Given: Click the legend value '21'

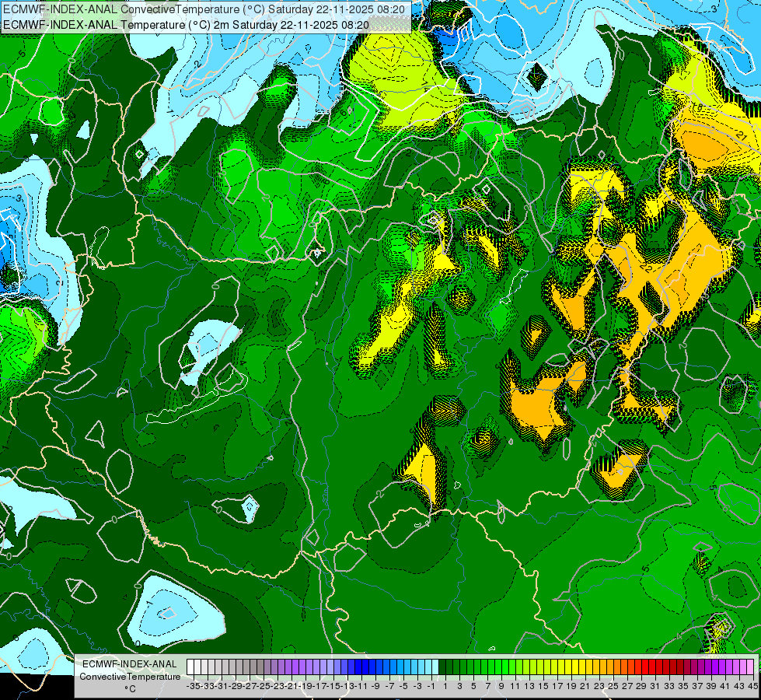Looking at the screenshot, I should [x=585, y=687].
